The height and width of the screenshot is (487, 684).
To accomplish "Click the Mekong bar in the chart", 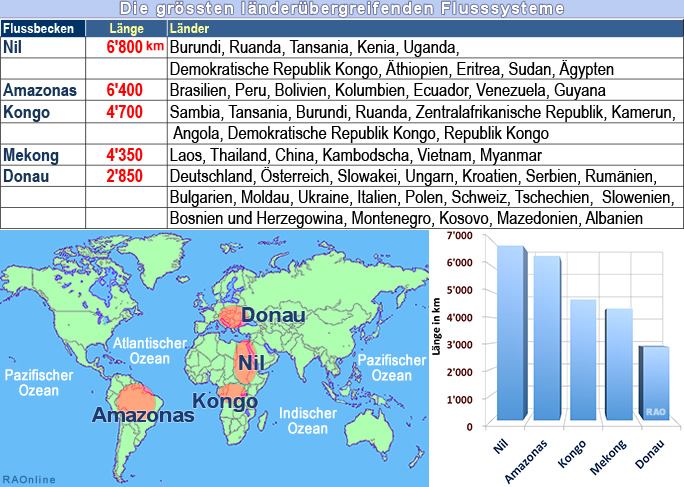I will [x=618, y=365].
